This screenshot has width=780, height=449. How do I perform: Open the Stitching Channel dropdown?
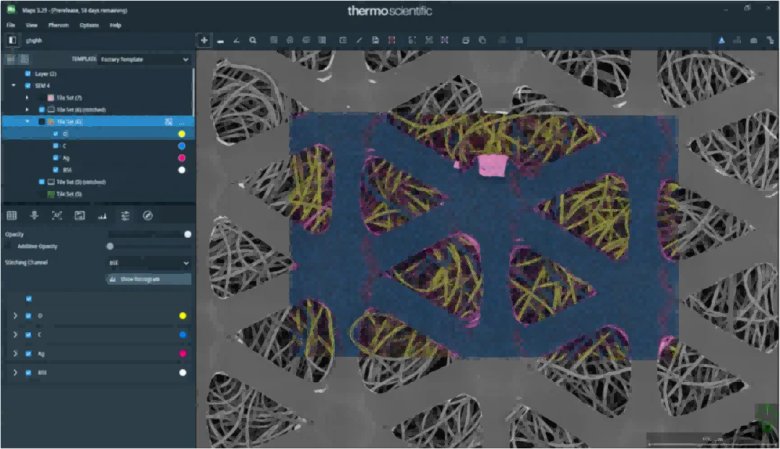(x=148, y=262)
